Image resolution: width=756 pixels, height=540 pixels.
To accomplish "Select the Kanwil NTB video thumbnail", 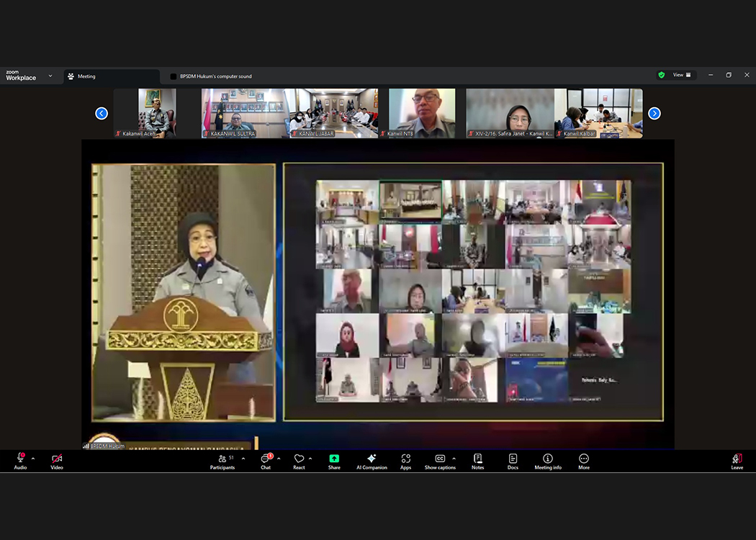I will tap(422, 113).
